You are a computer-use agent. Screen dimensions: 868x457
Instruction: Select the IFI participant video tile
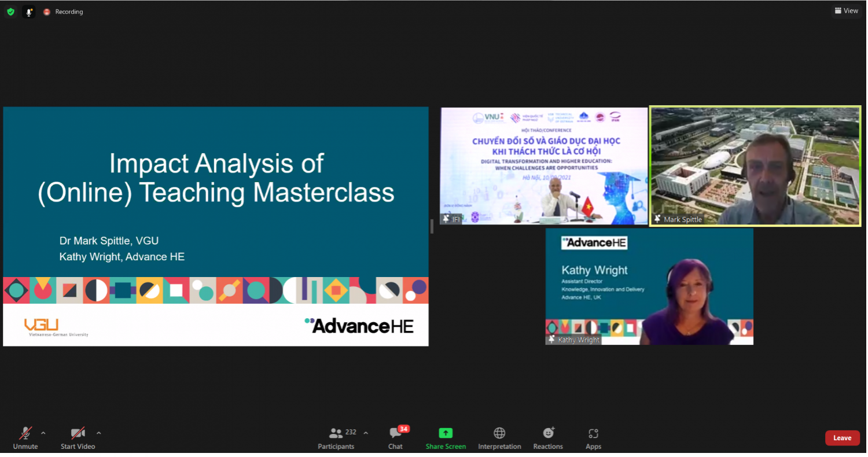(544, 166)
